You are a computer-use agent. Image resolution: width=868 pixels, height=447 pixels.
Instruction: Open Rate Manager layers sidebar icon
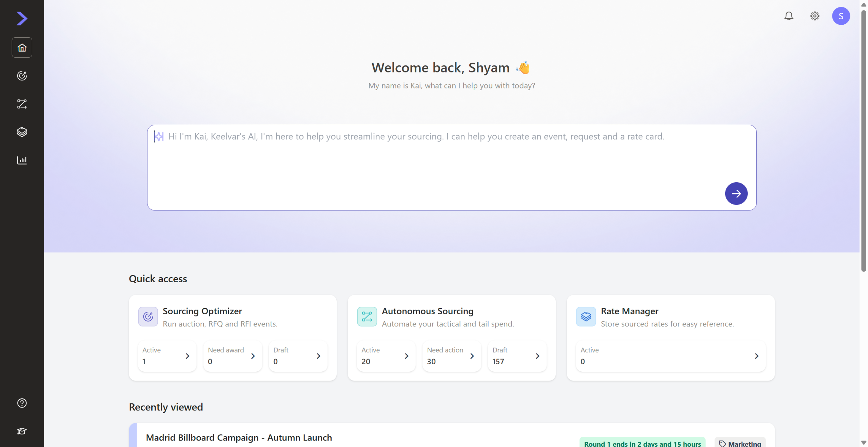click(x=22, y=132)
